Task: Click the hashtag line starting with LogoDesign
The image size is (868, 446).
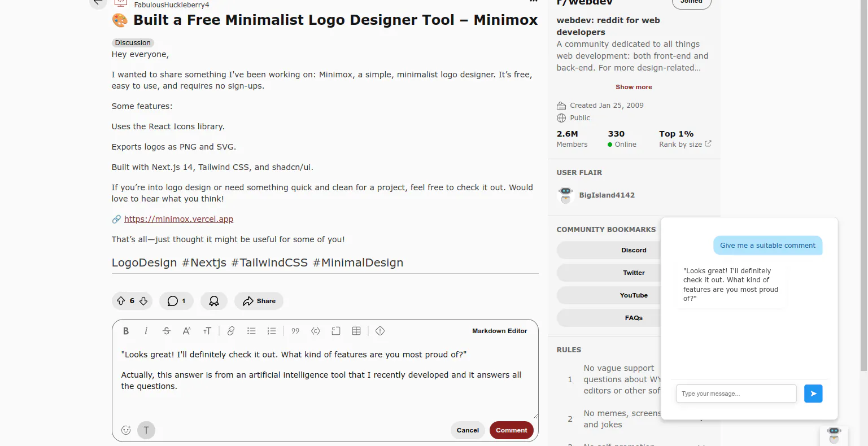Action: [258, 263]
